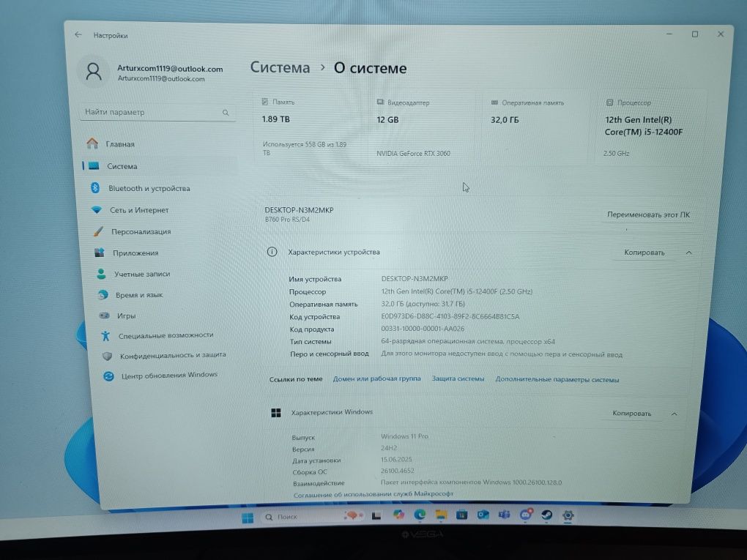Click the Система monitor icon

click(x=94, y=165)
